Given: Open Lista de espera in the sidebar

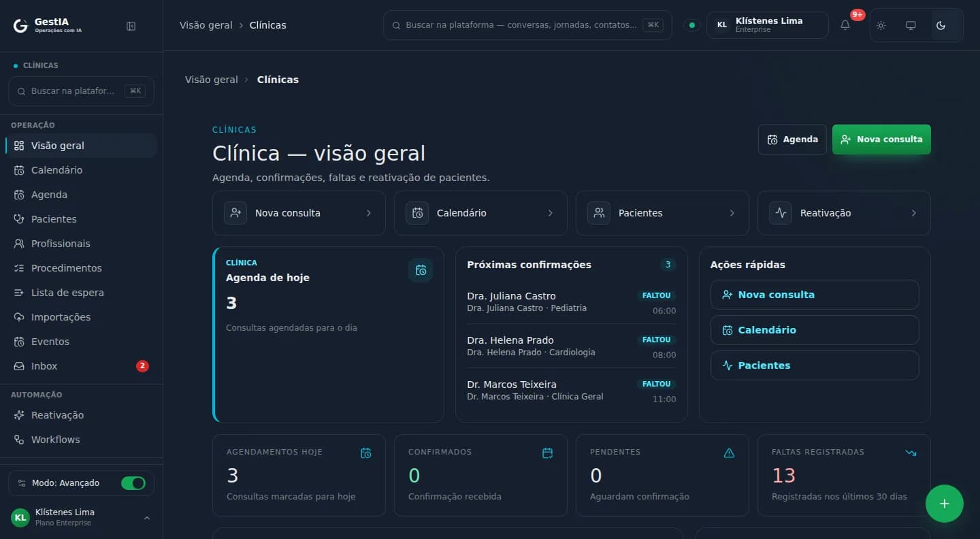Looking at the screenshot, I should (81, 293).
